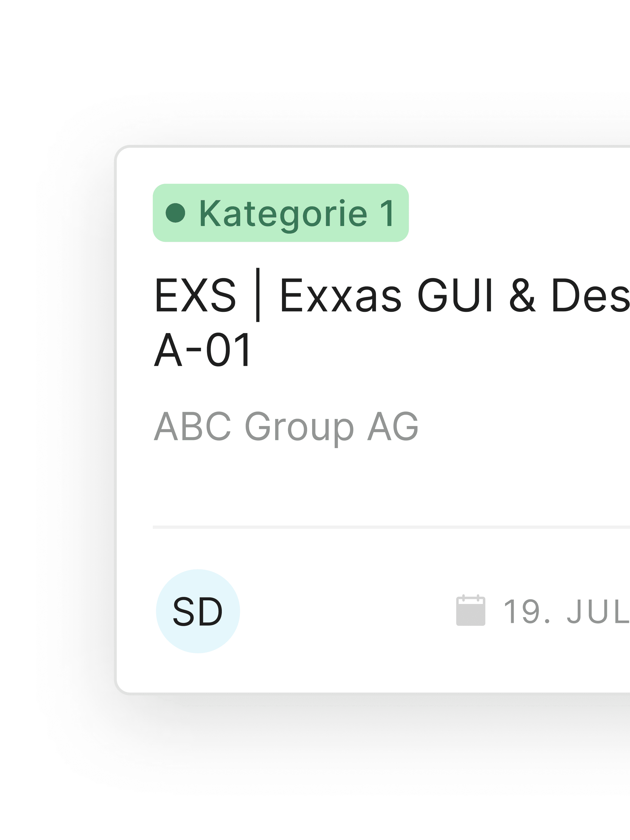Open the EXS project title
Viewport: 630px width, 840px height.
point(391,295)
